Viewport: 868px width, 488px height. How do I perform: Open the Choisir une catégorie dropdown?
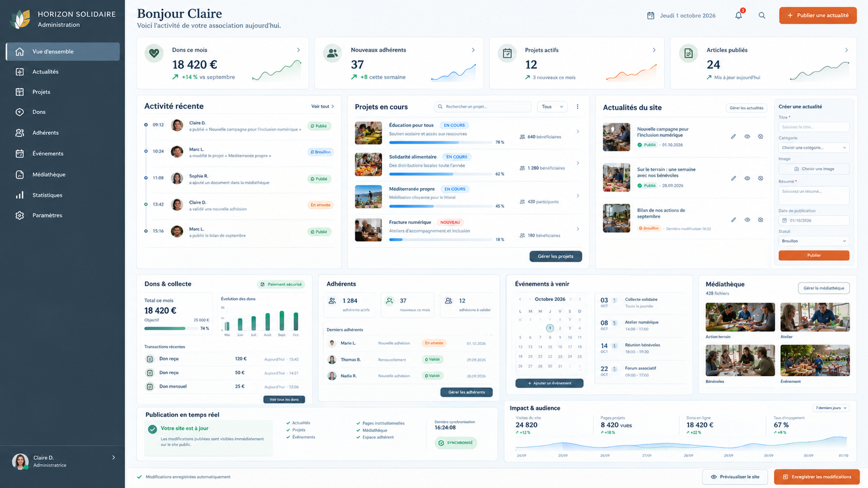(x=814, y=147)
